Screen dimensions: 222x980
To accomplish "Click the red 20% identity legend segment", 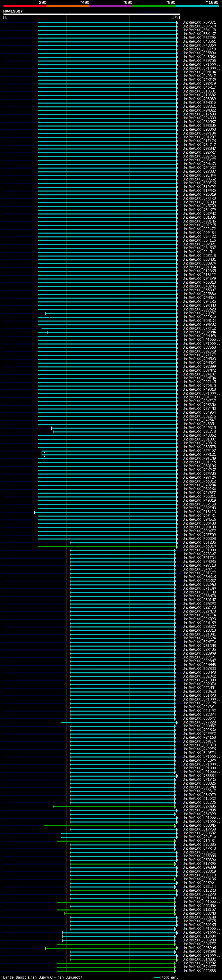I will (25, 6).
